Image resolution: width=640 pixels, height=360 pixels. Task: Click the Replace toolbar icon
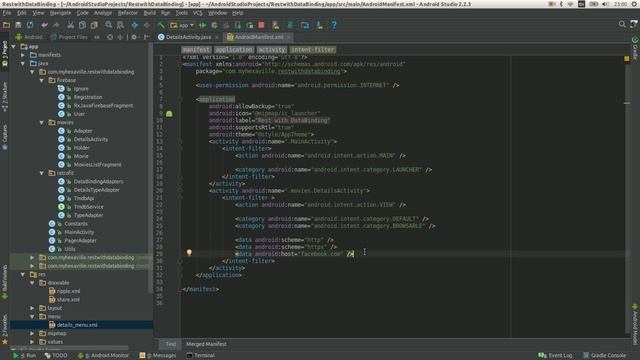[x=120, y=25]
